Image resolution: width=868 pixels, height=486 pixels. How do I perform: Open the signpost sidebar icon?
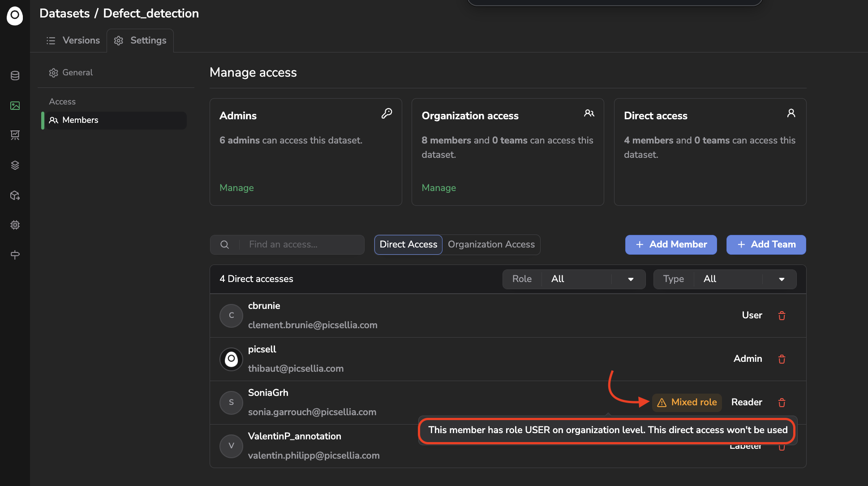(x=15, y=255)
